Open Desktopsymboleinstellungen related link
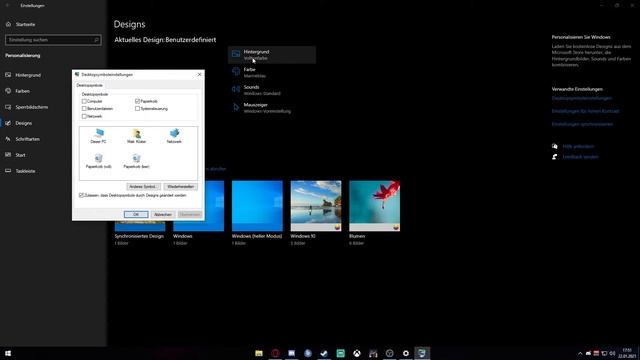640x360 pixels. (x=582, y=98)
